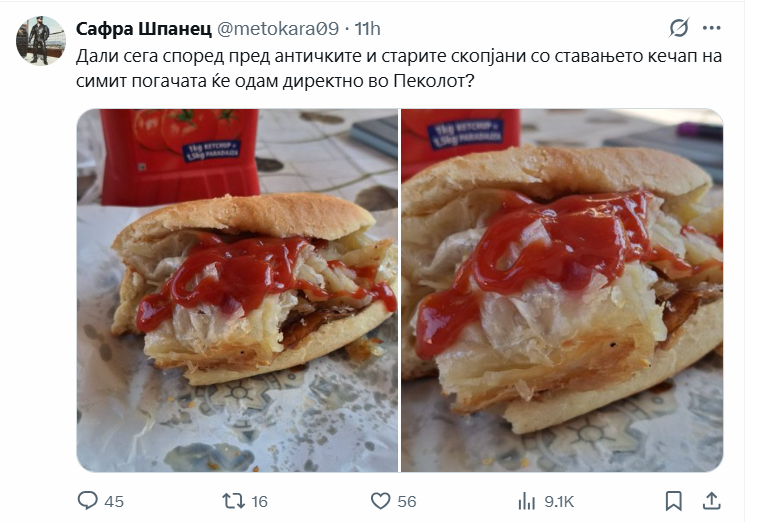
Task: Click the 45 replies count
Action: click(x=114, y=502)
